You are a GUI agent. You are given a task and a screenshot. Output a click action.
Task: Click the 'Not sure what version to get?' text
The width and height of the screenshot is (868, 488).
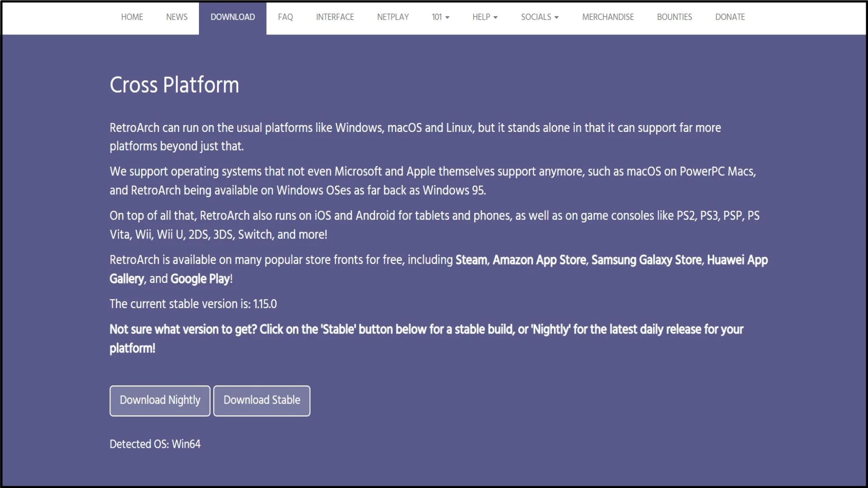tap(183, 329)
